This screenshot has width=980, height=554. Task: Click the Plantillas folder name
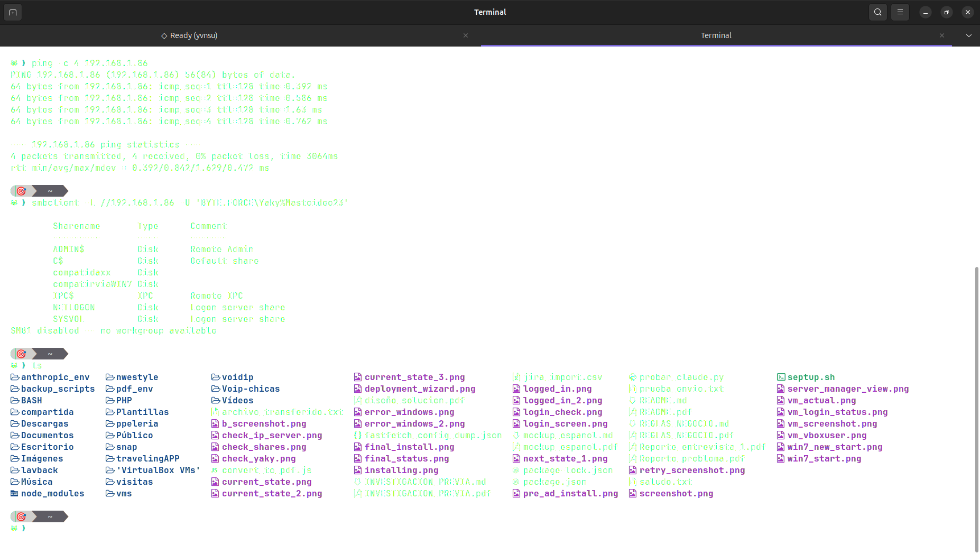pos(143,412)
